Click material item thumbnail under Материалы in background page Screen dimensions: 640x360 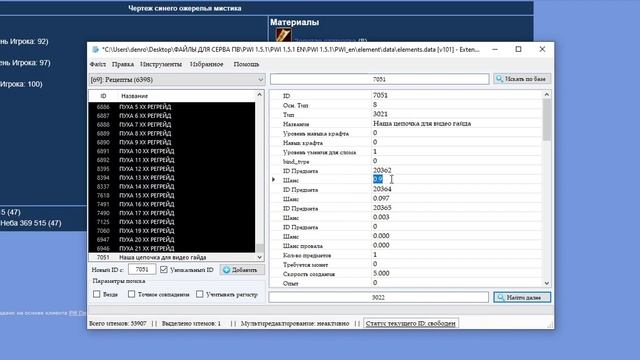(x=283, y=36)
